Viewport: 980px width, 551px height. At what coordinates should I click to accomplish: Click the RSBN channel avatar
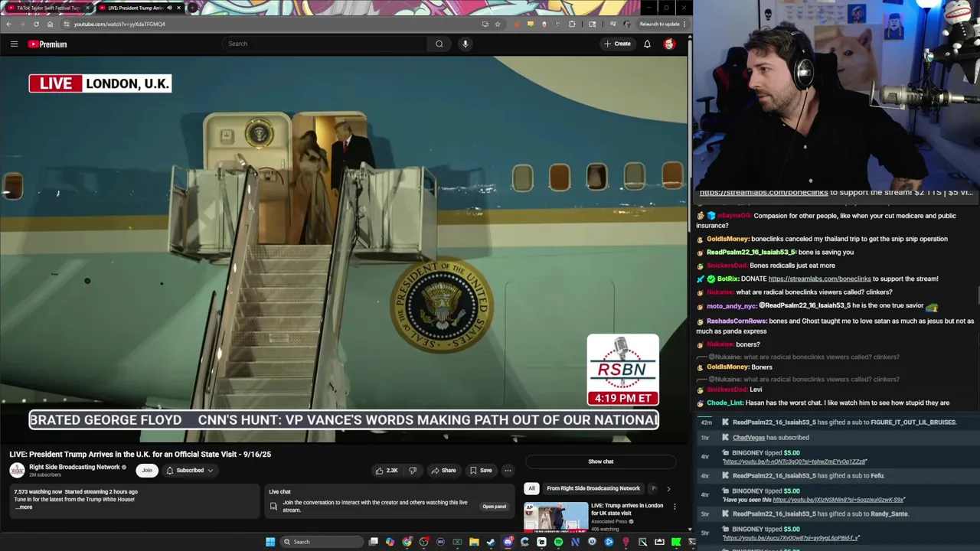[17, 471]
